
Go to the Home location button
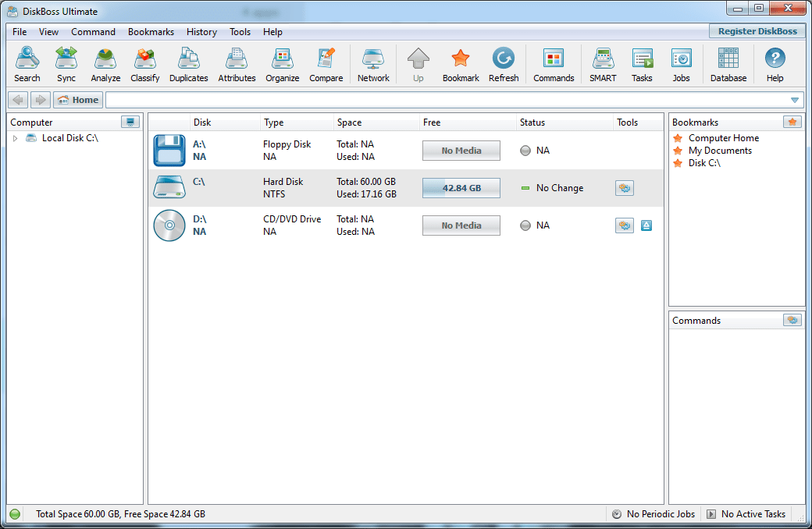[x=78, y=100]
